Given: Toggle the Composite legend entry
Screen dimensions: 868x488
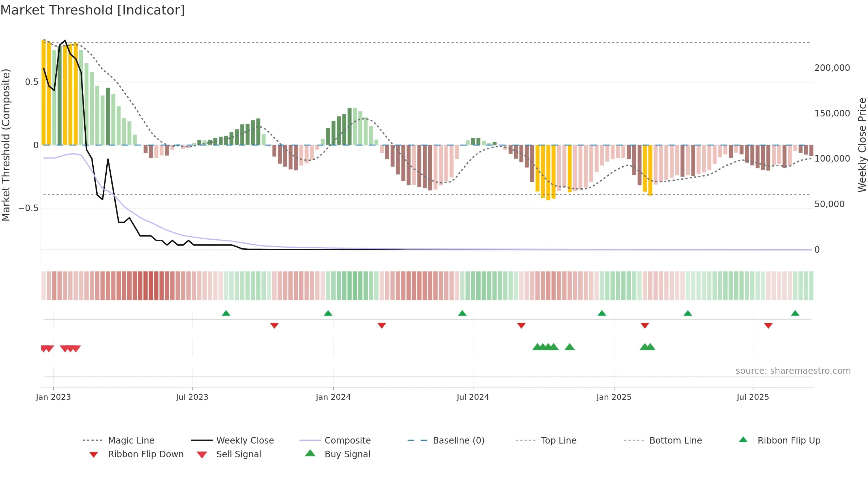Looking at the screenshot, I should [x=335, y=440].
